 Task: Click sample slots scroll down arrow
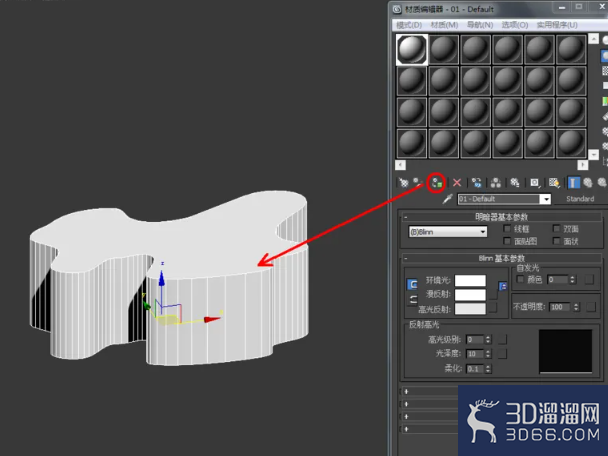pos(594,154)
